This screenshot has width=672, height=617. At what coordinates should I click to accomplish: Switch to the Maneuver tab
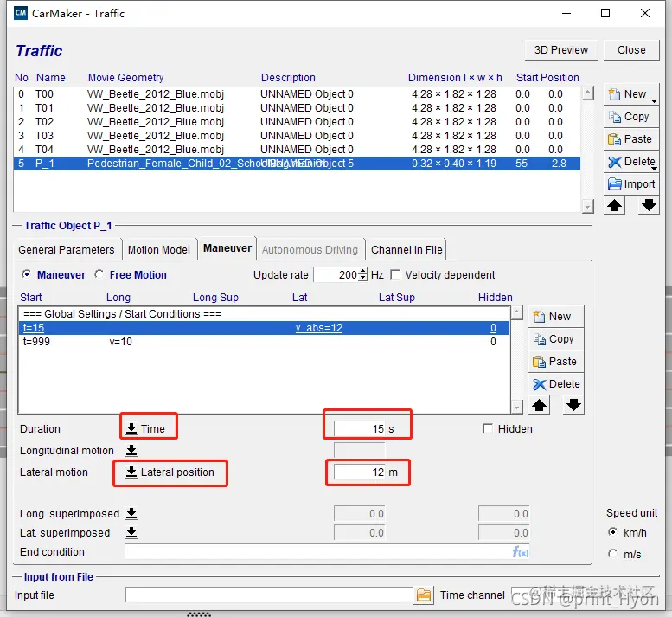click(227, 248)
